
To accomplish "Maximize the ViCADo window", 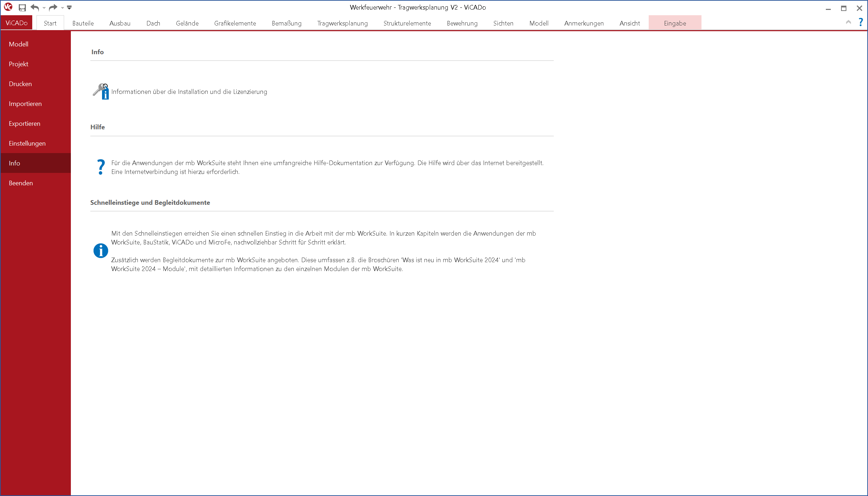I will coord(844,8).
